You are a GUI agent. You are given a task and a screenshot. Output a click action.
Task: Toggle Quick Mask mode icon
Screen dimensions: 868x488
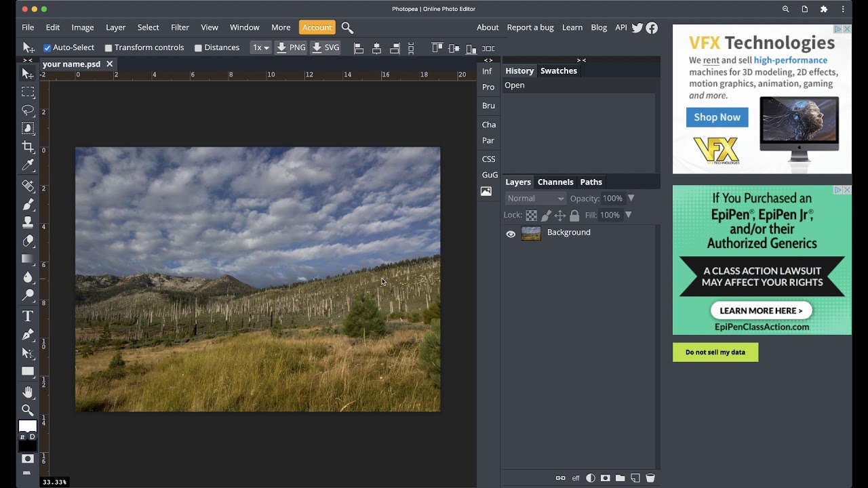coord(28,459)
